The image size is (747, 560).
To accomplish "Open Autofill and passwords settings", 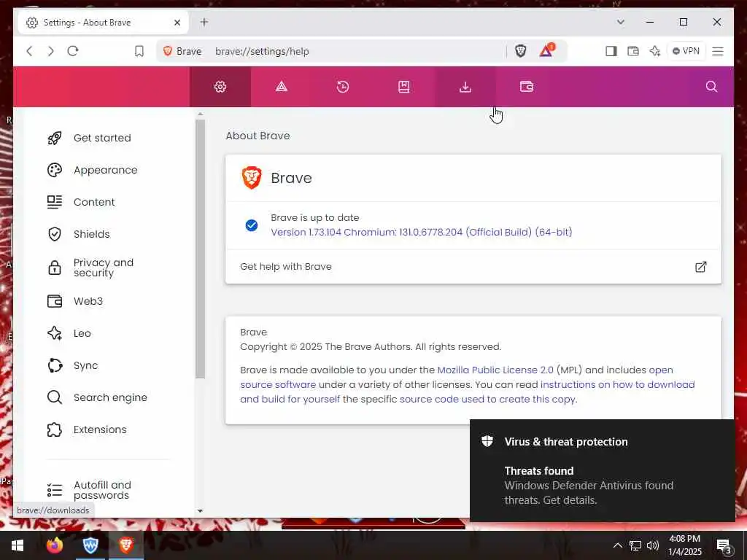I will [102, 490].
